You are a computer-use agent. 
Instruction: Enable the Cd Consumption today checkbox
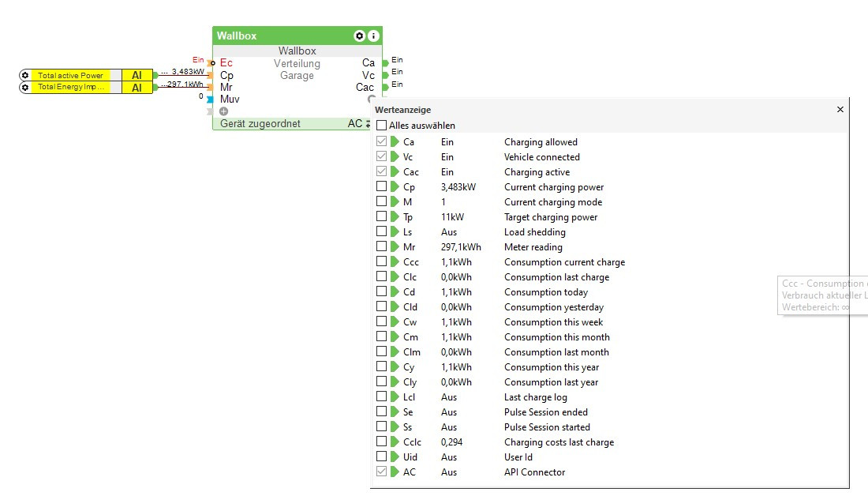[x=381, y=291]
